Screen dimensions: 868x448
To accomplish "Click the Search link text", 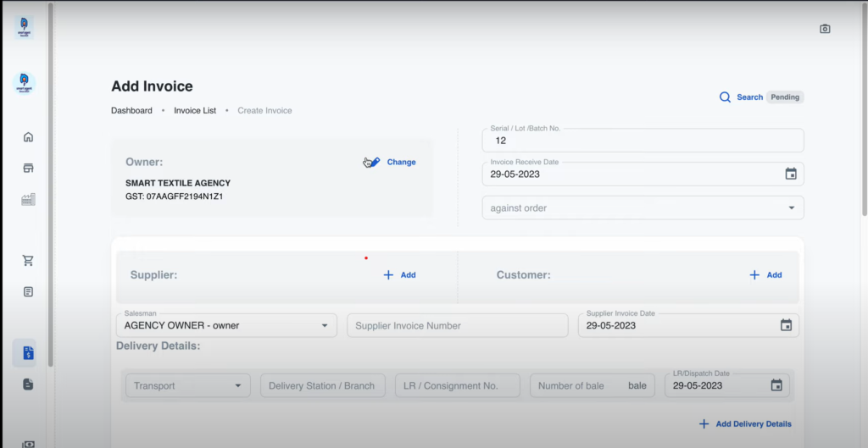I will pyautogui.click(x=749, y=97).
